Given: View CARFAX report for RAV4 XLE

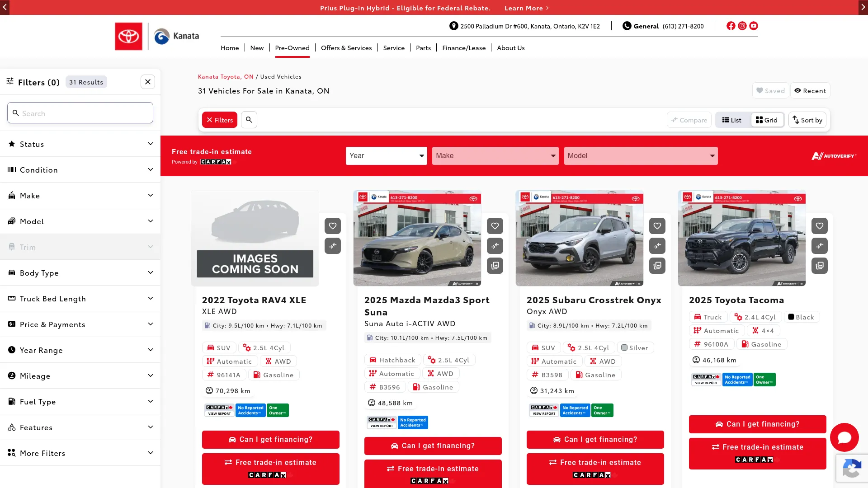Looking at the screenshot, I should [219, 410].
